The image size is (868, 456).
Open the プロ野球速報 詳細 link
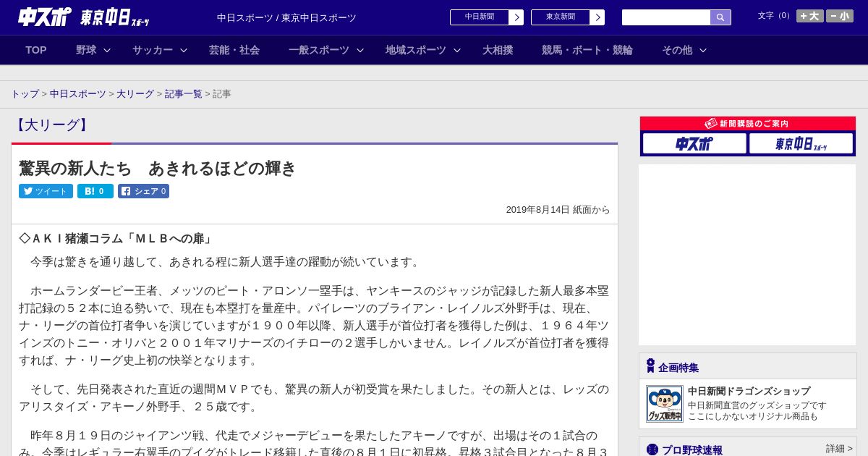[x=839, y=449]
